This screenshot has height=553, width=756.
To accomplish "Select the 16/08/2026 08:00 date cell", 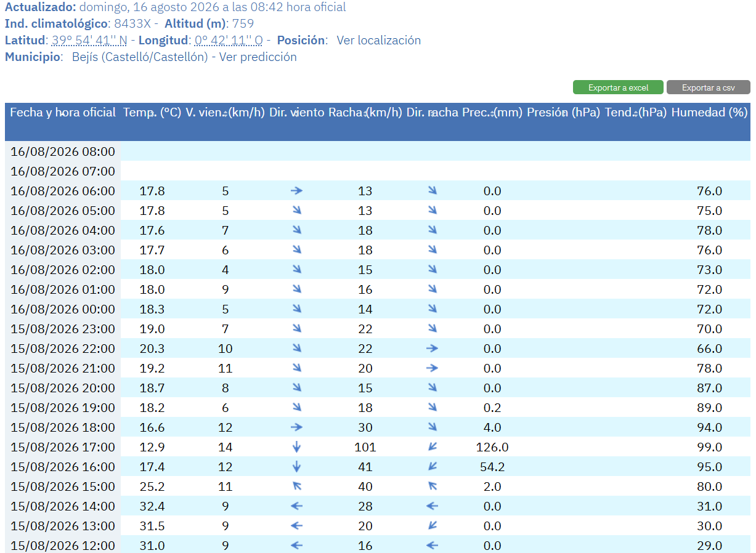I will pyautogui.click(x=63, y=151).
